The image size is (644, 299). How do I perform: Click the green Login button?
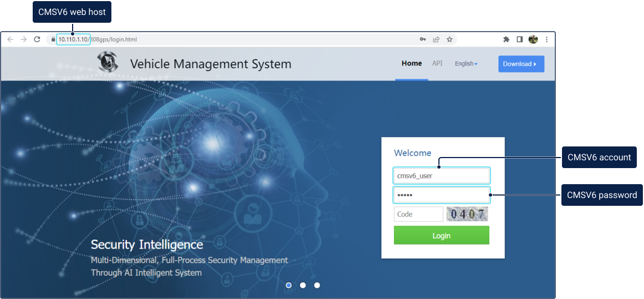(442, 235)
